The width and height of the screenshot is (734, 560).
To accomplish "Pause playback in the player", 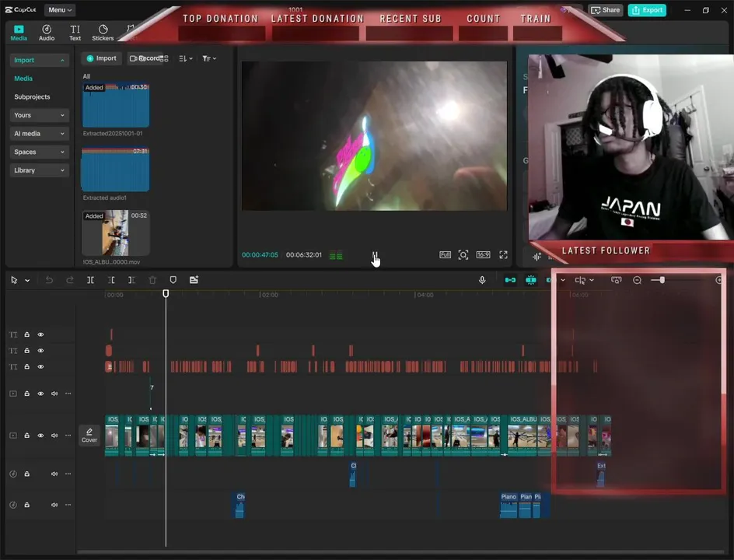I will click(375, 254).
